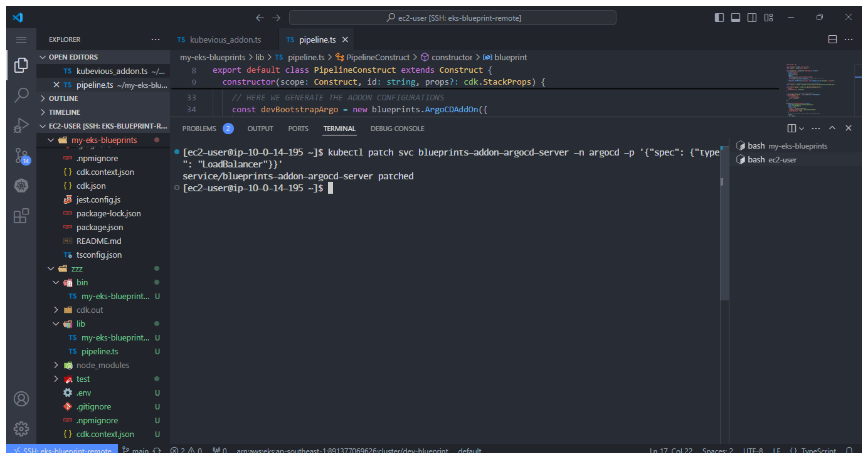Expand the OUTLINE section
The height and width of the screenshot is (459, 868).
pos(63,98)
